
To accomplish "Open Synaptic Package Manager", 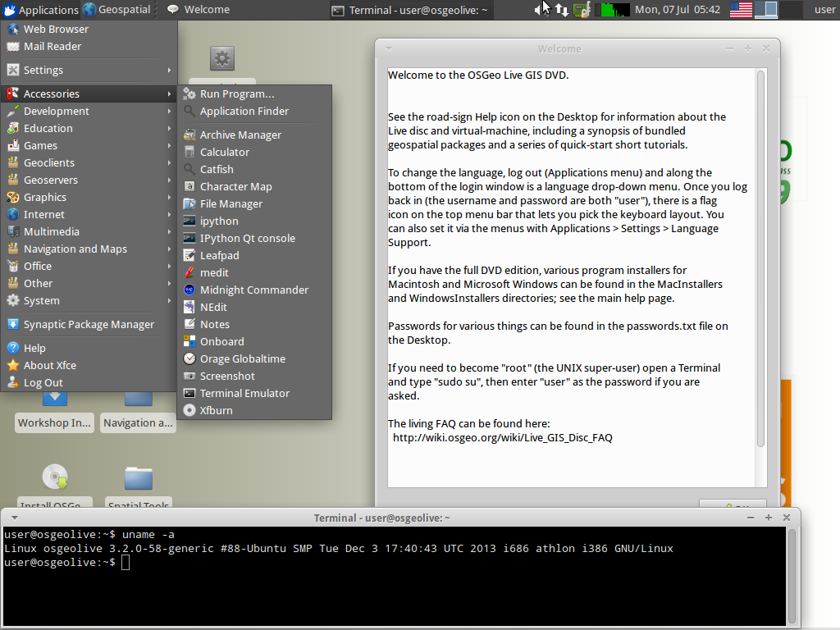I will tap(89, 324).
